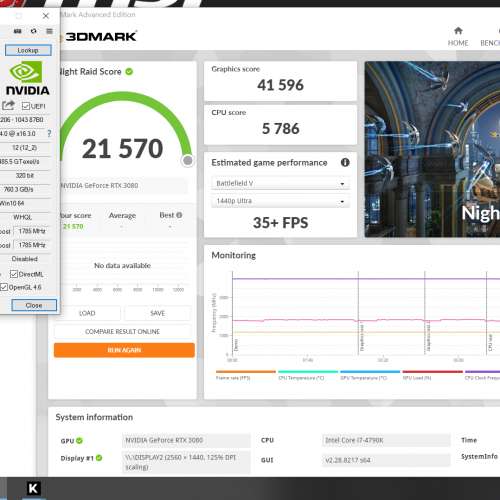This screenshot has height=500, width=500.
Task: Click the Disabled field in GPU-Z
Action: click(25, 259)
